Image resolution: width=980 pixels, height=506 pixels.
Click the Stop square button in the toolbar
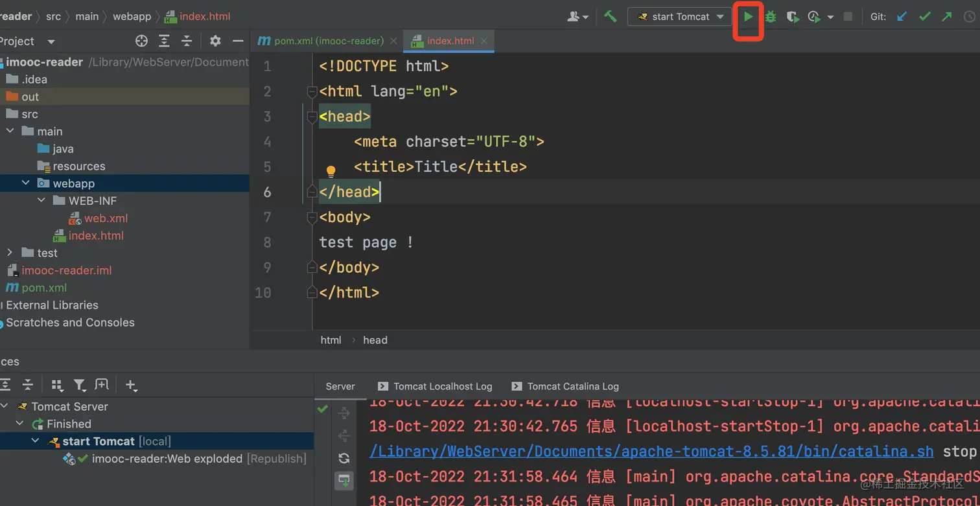tap(848, 17)
